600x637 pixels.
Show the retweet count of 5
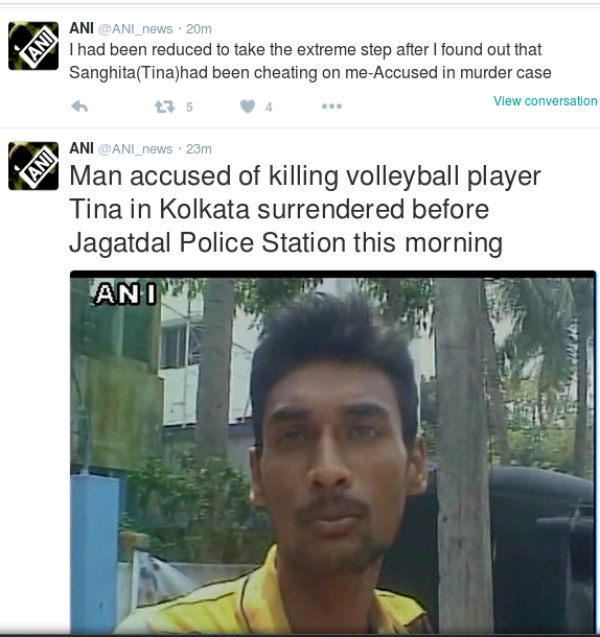pyautogui.click(x=189, y=107)
